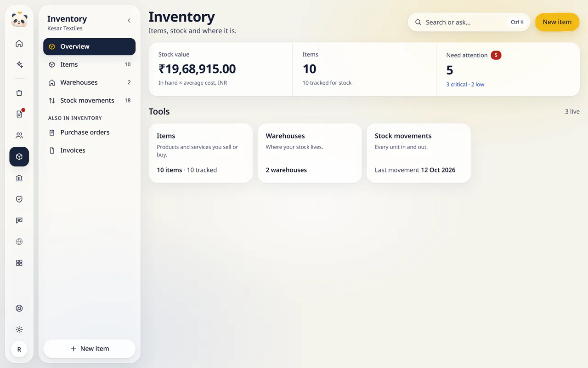Click the yellow New item button

point(557,22)
